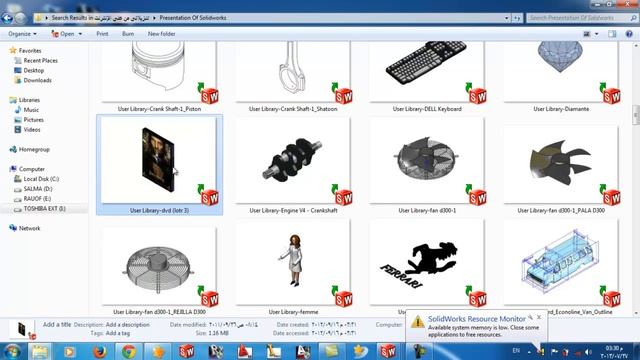The height and width of the screenshot is (360, 640).
Task: Click the Open button in toolbar
Action: pyautogui.click(x=63, y=34)
